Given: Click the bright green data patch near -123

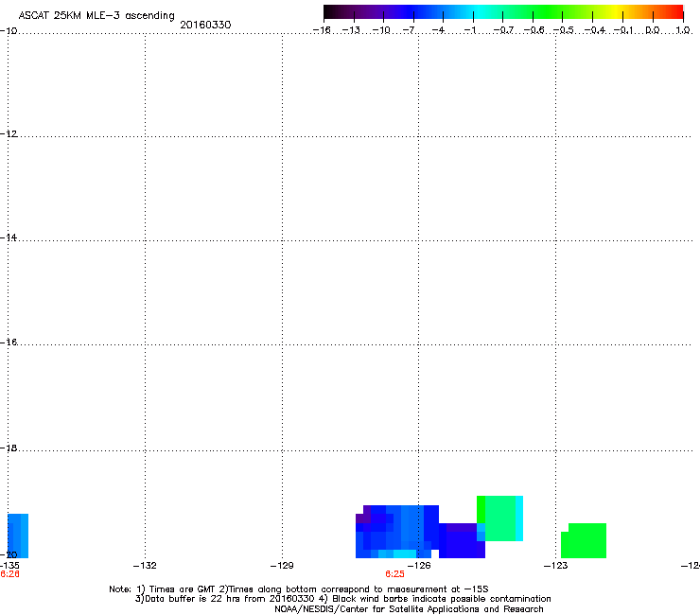Looking at the screenshot, I should pyautogui.click(x=584, y=541).
